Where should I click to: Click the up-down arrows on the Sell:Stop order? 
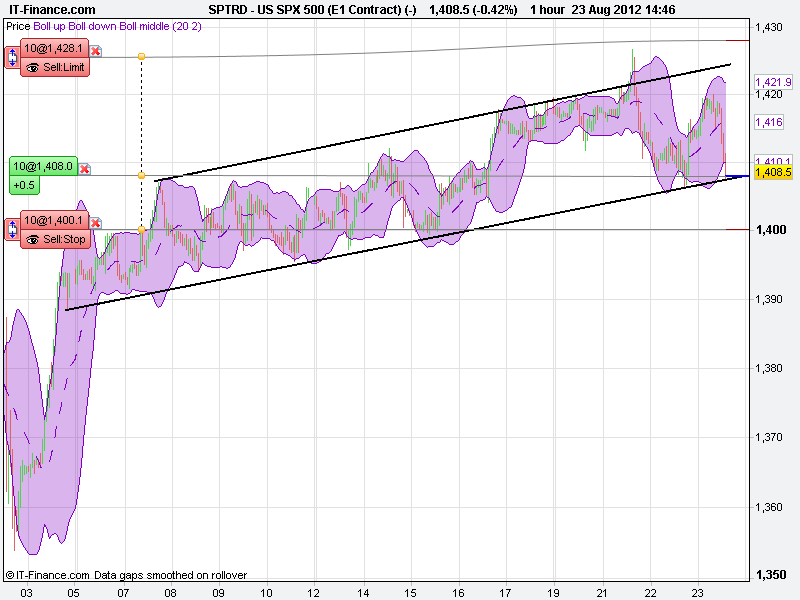[x=12, y=229]
